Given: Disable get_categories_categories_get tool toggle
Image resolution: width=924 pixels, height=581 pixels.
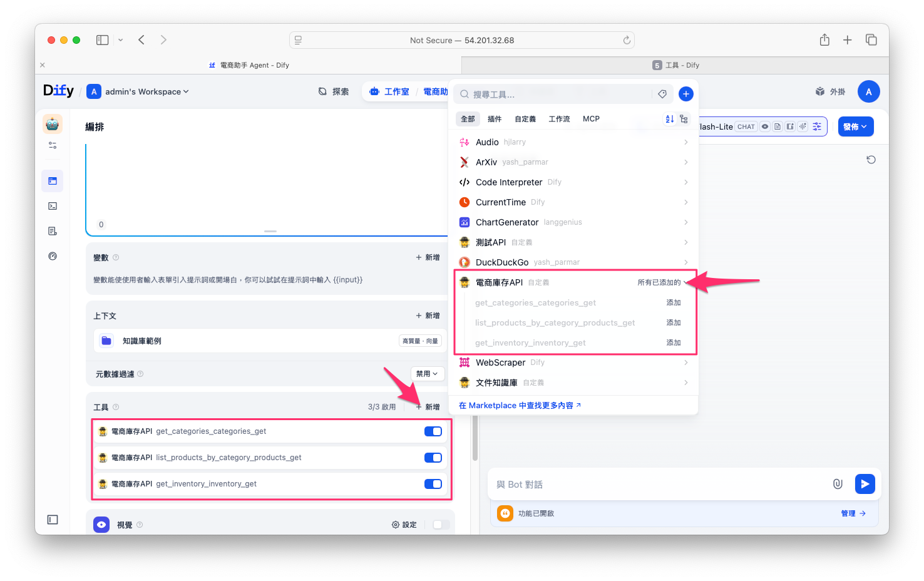Looking at the screenshot, I should [433, 431].
